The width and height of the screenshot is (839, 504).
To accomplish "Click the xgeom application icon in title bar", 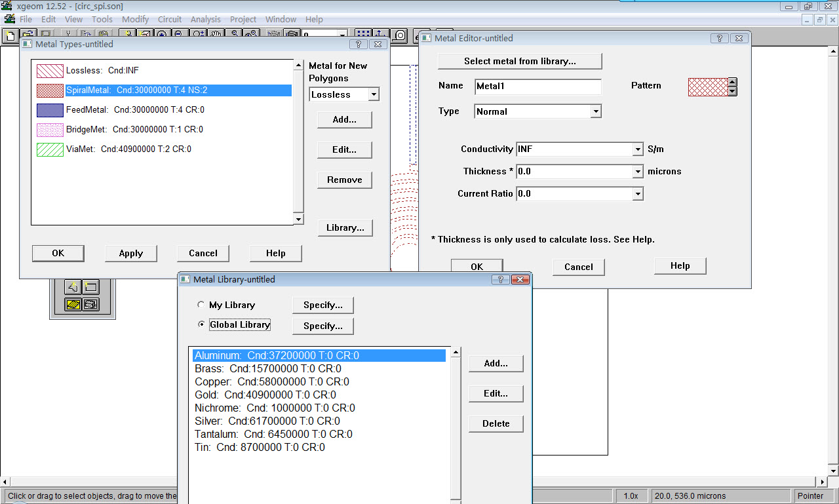I will 7,6.
